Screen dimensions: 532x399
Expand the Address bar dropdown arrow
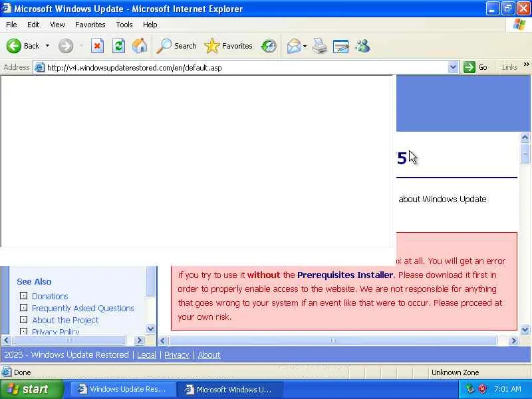click(x=453, y=67)
